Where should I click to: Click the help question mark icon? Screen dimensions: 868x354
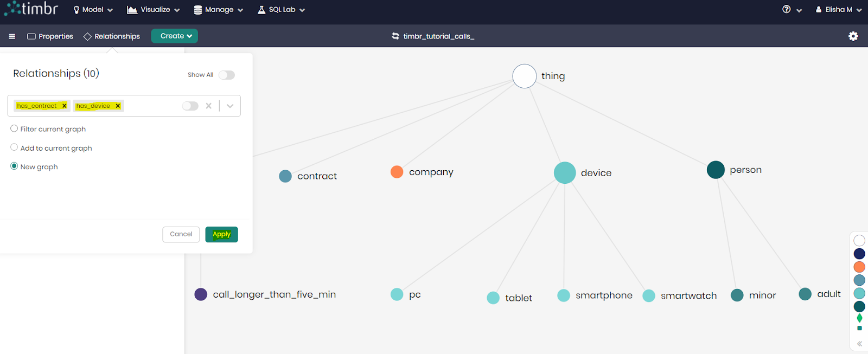point(786,9)
